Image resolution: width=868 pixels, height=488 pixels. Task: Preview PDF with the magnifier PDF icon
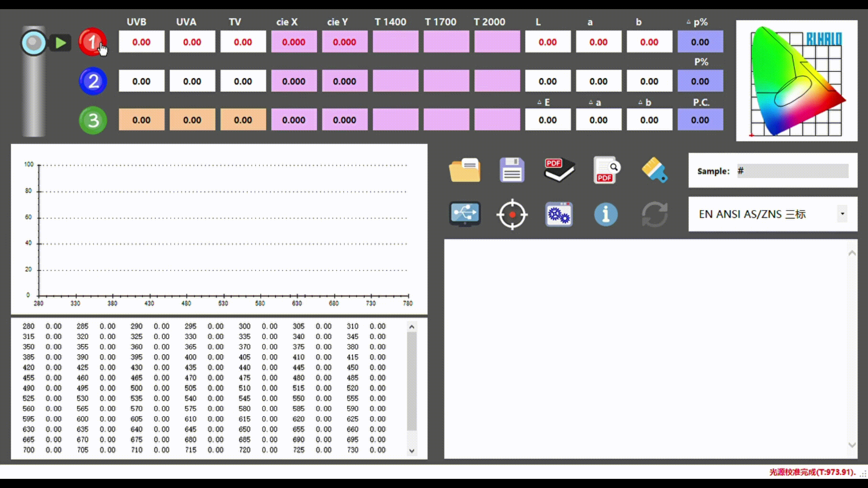606,170
